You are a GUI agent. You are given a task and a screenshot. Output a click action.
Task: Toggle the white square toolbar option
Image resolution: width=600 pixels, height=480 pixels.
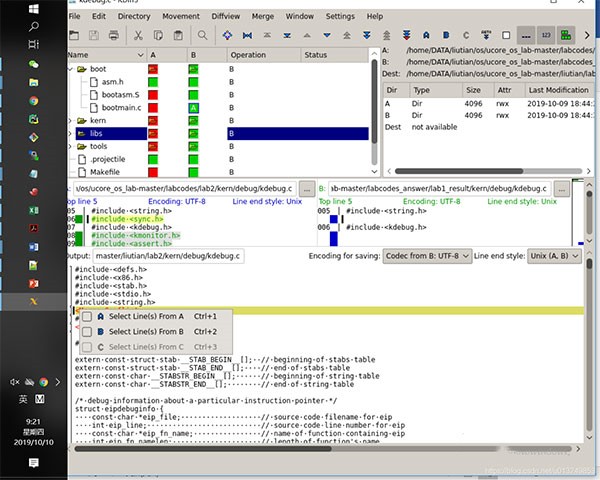point(506,35)
